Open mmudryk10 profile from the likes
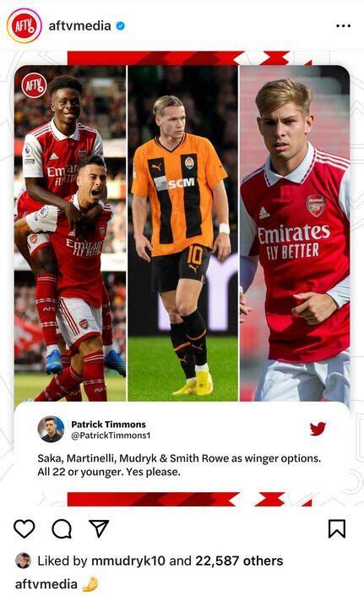Viewport: 364px width, 602px height. 128,561
